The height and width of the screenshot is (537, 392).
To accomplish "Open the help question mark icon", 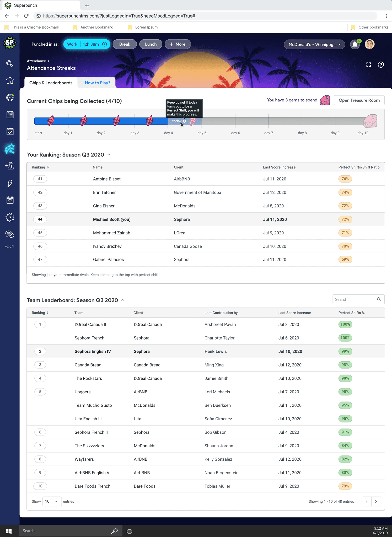I will point(381,65).
